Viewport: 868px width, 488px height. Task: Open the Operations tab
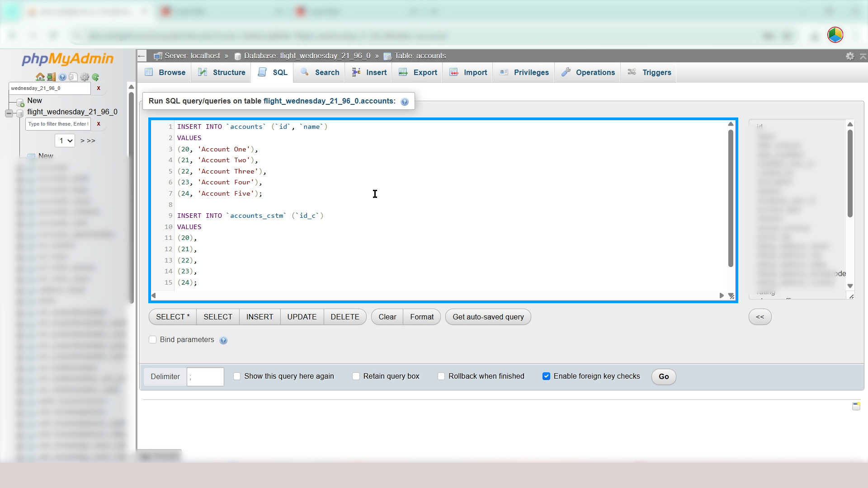(588, 72)
